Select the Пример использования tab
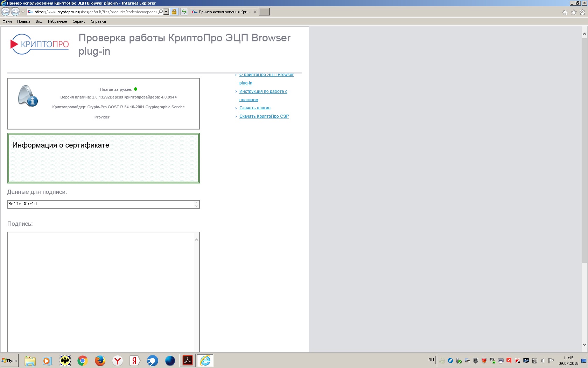 coord(224,12)
